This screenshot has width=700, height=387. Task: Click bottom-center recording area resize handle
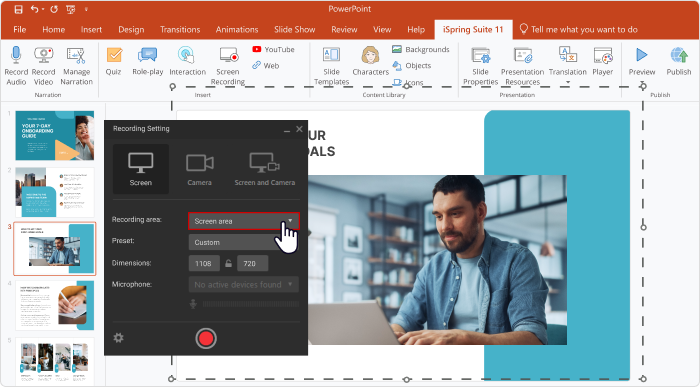click(x=406, y=379)
